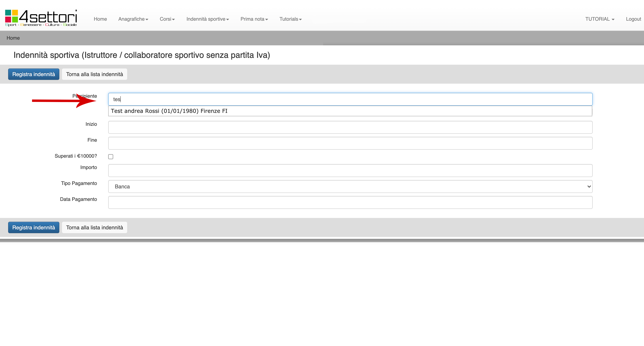The width and height of the screenshot is (644, 346).
Task: Click the Home breadcrumb
Action: coord(13,38)
